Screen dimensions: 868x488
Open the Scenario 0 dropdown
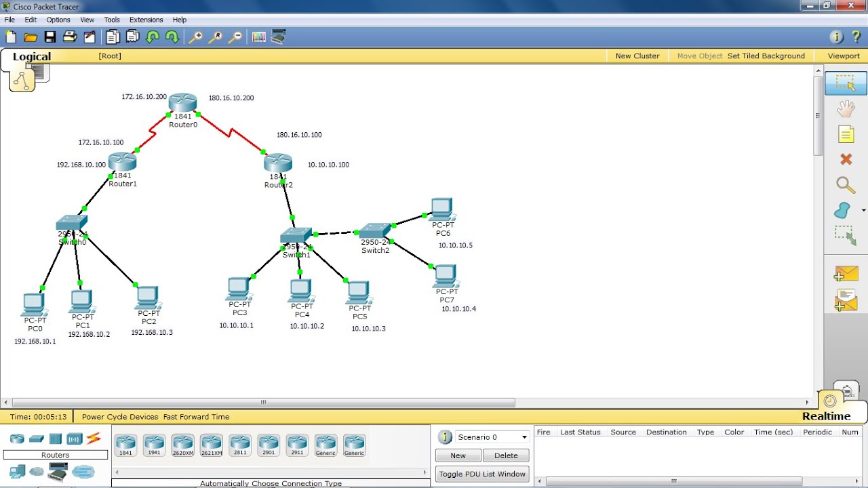(x=492, y=437)
